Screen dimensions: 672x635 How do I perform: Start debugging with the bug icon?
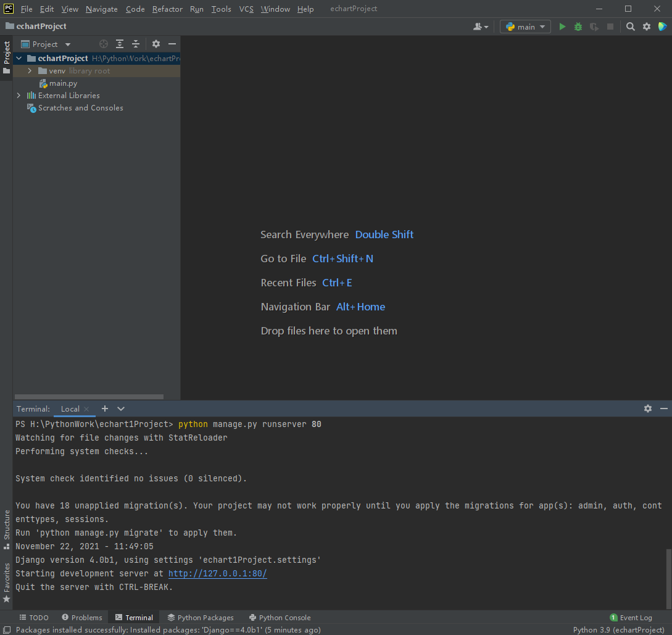[578, 27]
